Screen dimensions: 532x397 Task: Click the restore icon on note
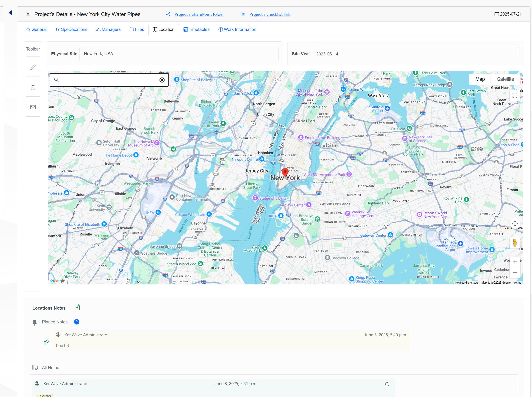387,384
